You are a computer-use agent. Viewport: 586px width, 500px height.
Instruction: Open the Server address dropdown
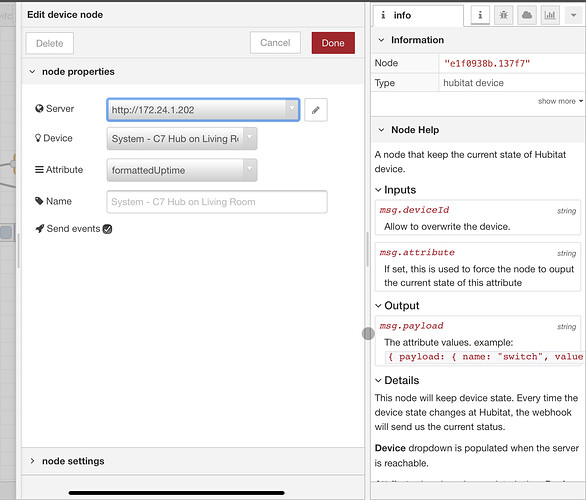coord(203,110)
